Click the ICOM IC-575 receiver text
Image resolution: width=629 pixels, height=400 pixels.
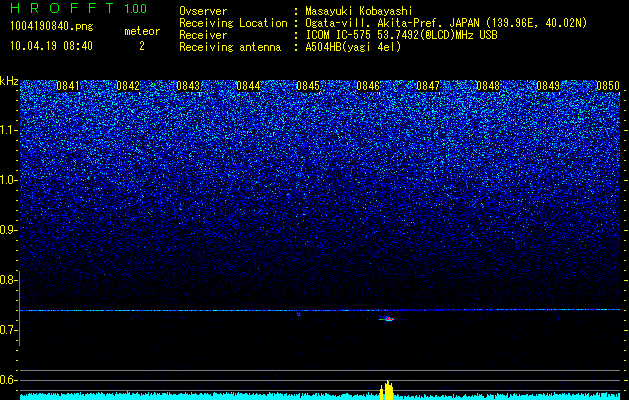pyautogui.click(x=401, y=35)
